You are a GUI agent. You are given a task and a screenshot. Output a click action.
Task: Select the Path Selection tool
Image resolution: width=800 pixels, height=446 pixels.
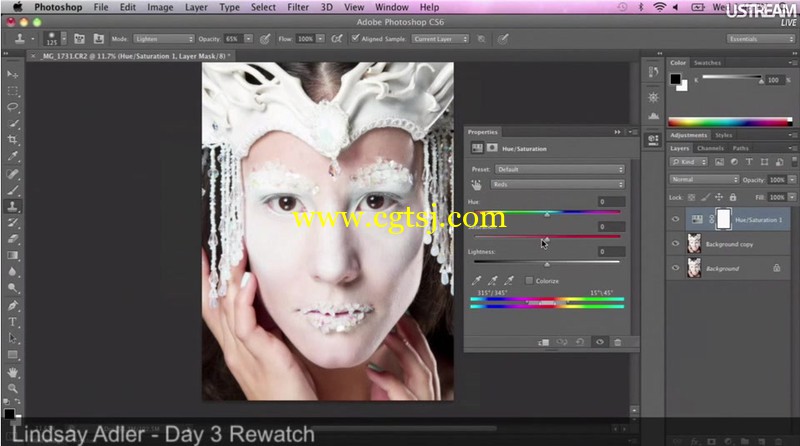(x=13, y=338)
